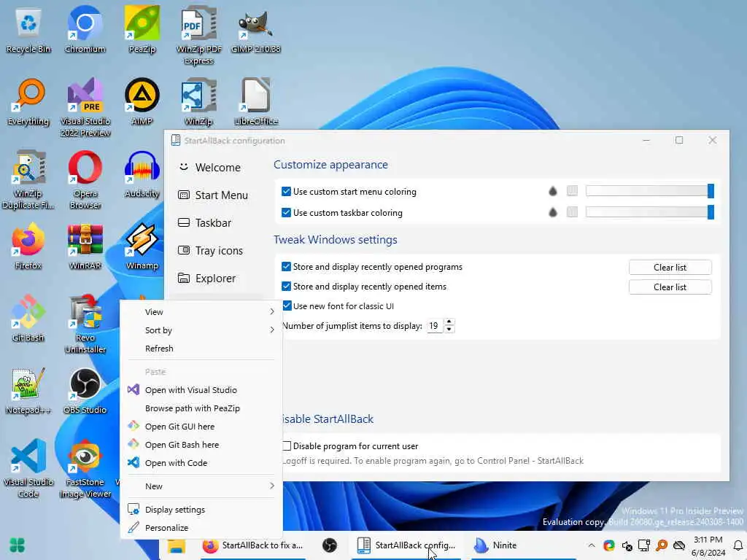
Task: Open Taskbar section in StartAllBack
Action: pos(217,223)
